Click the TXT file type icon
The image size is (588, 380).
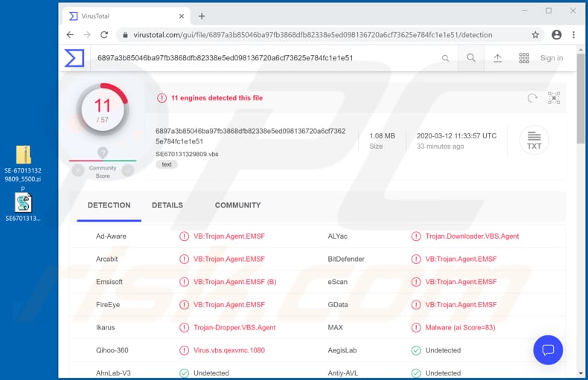pos(534,140)
